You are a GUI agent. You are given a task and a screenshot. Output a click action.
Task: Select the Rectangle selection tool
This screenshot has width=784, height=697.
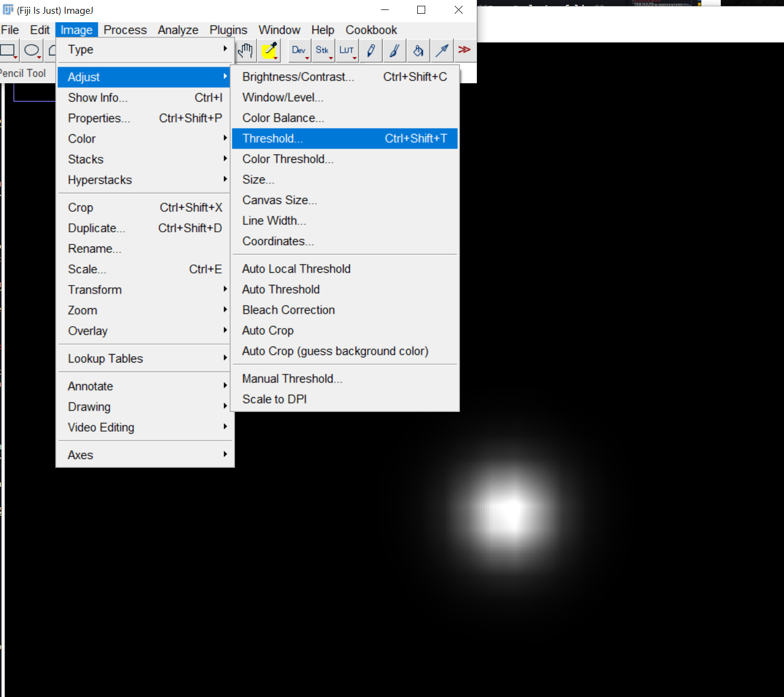[x=9, y=51]
